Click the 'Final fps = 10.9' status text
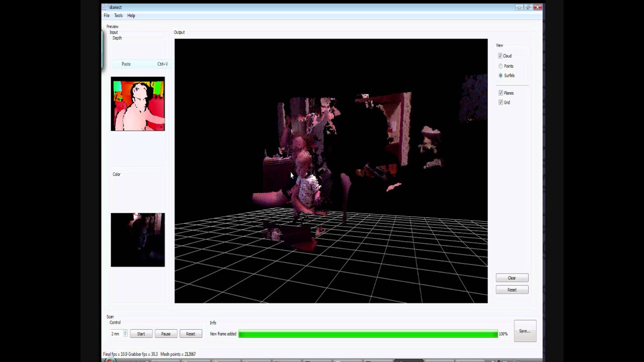Screen dimensions: 644x362 (x=115, y=354)
